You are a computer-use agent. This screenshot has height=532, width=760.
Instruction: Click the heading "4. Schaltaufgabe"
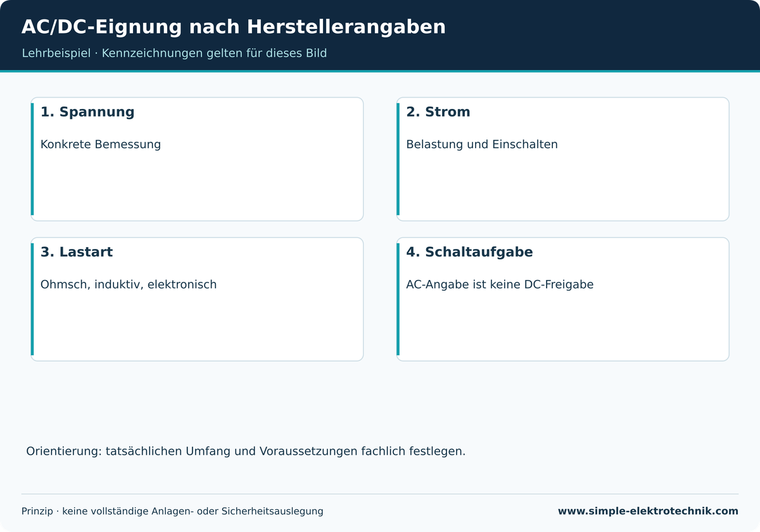tap(469, 252)
